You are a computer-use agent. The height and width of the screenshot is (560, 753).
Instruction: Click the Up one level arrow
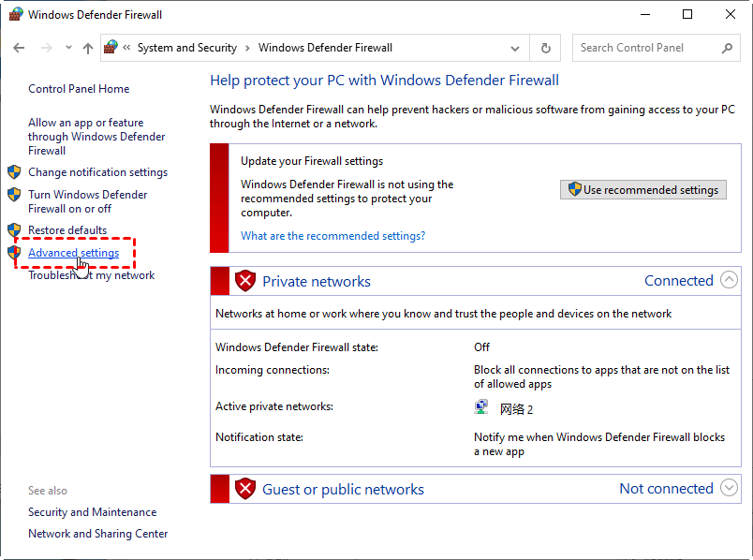click(88, 48)
